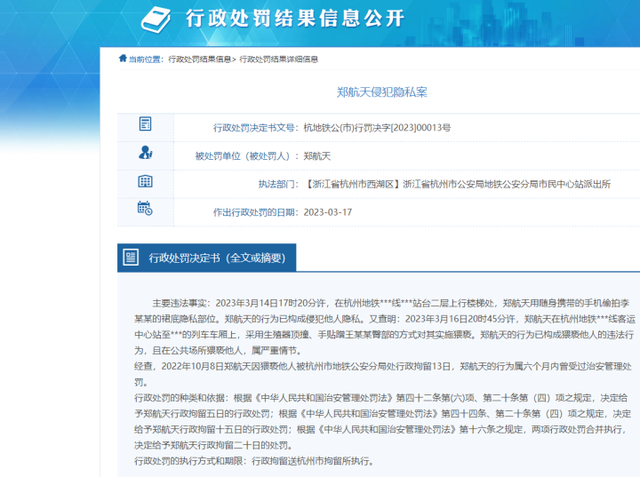The height and width of the screenshot is (477, 640).
Task: Click the label 作出行政处罚的日期
Action: pyautogui.click(x=256, y=212)
